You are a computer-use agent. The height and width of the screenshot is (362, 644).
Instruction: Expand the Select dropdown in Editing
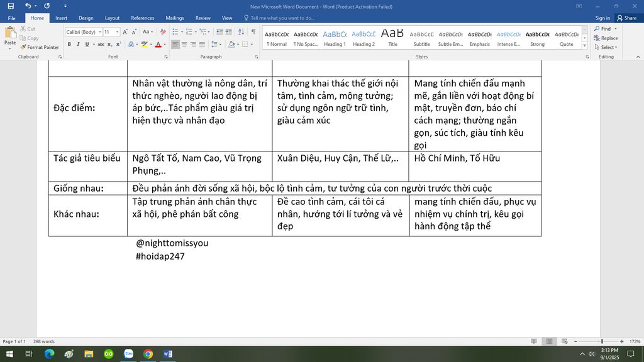[x=608, y=47]
